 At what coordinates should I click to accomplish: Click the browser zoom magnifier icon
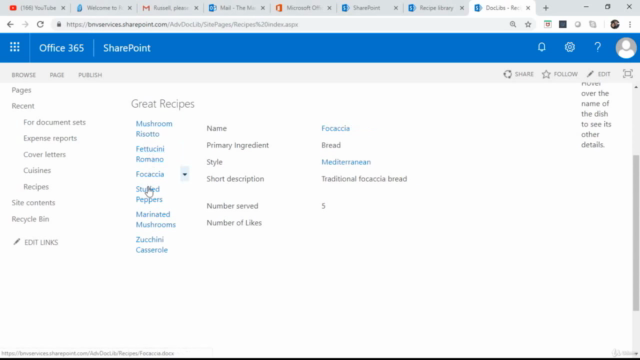click(513, 24)
